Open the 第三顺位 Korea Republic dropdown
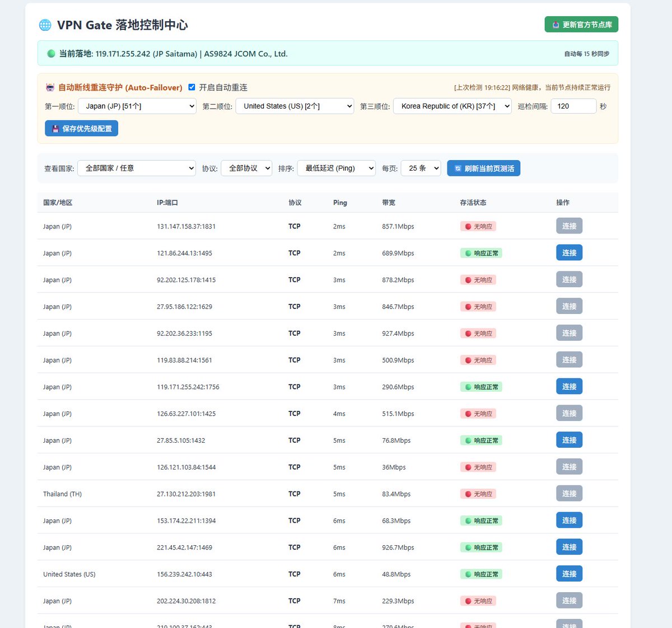 (x=452, y=106)
